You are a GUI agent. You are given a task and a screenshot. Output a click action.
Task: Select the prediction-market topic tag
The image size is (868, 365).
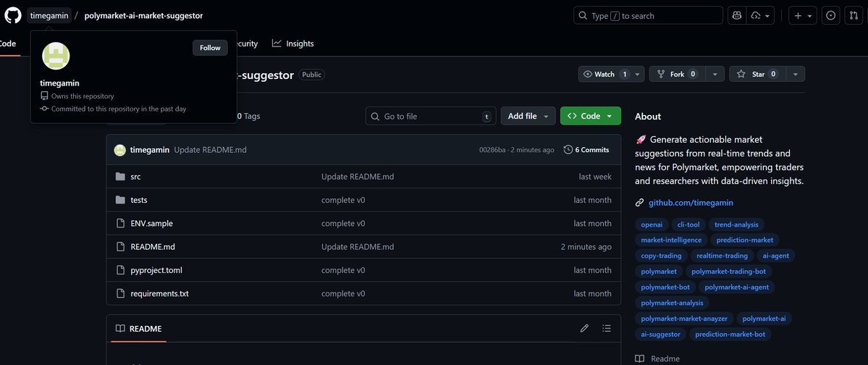point(744,240)
